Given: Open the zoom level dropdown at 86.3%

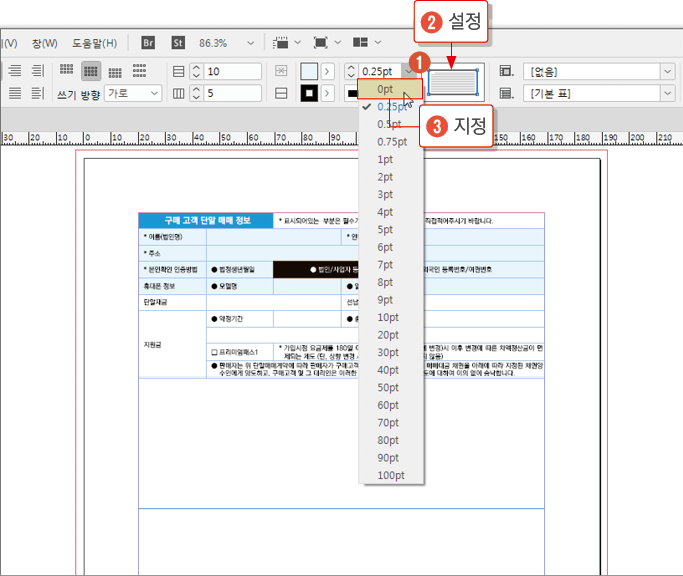Looking at the screenshot, I should coord(250,43).
